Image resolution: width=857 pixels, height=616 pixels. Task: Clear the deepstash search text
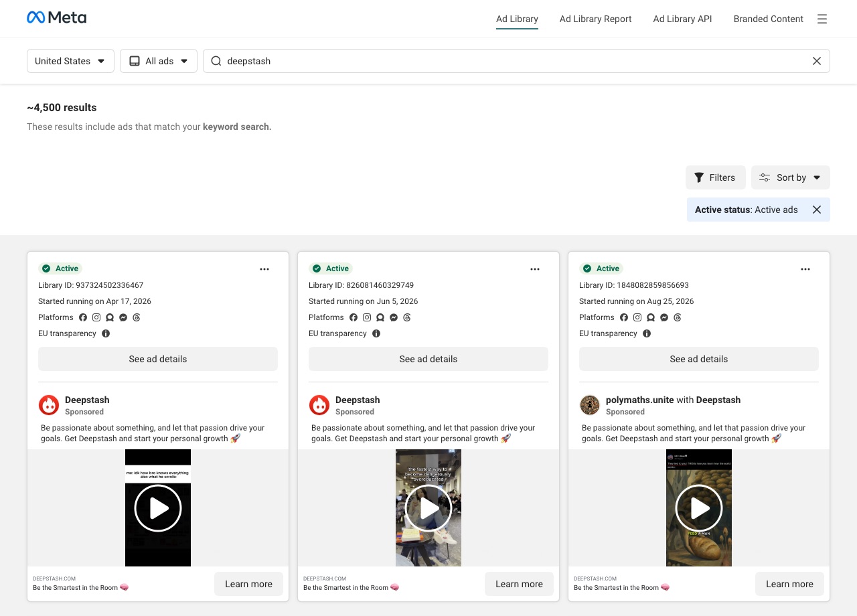(817, 61)
